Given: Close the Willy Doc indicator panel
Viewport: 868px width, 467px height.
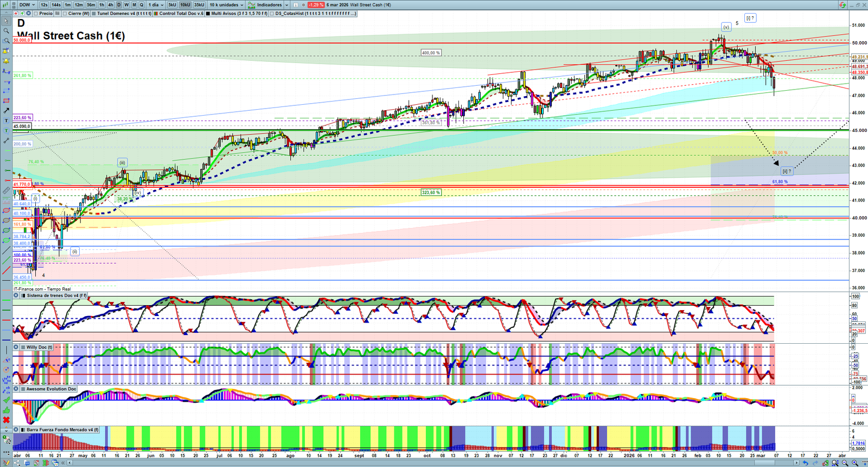Looking at the screenshot, I should (x=16, y=347).
